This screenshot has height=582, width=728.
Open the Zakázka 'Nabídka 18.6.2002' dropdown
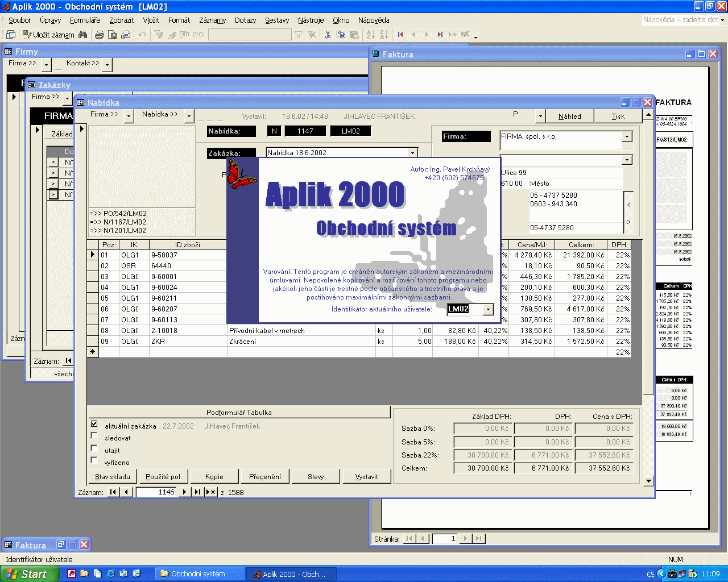(x=412, y=153)
